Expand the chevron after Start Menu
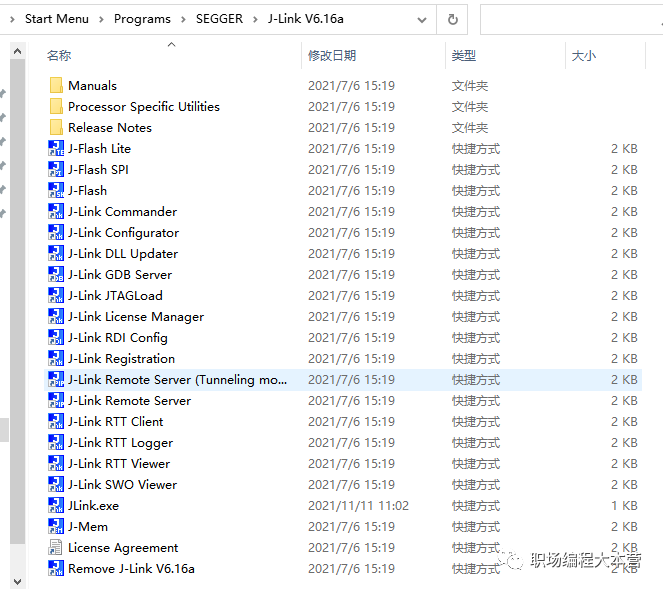The width and height of the screenshot is (663, 589). pyautogui.click(x=101, y=19)
